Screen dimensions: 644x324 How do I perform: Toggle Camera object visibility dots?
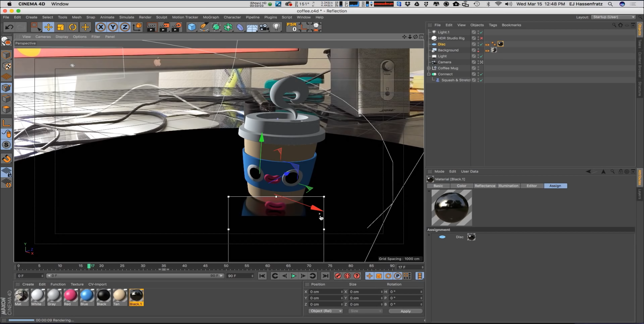point(478,62)
